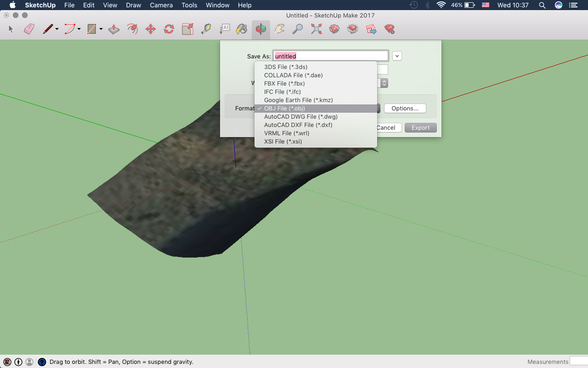Choose AutoCAD DXF File (*.dxf) format
This screenshot has height=368, width=588.
tap(316, 125)
